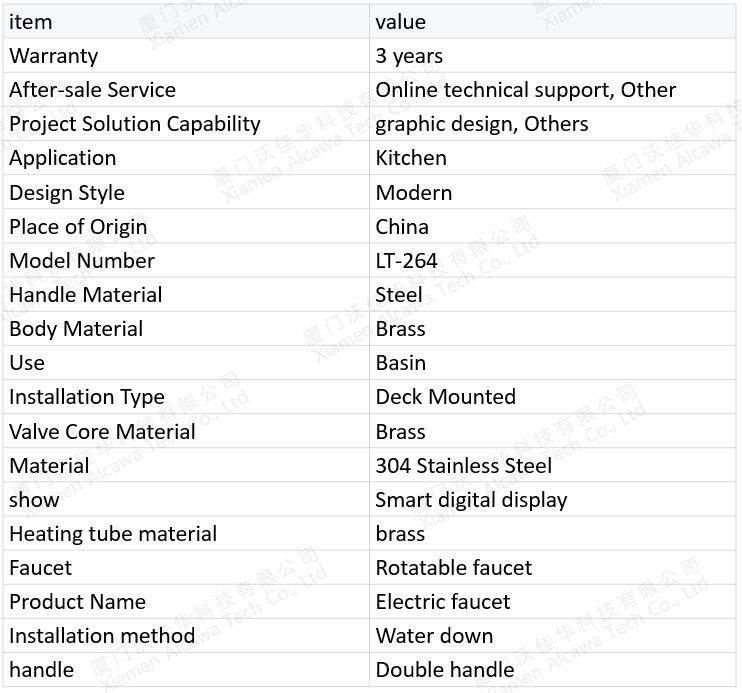742x693 pixels.
Task: Click the Design Style label cell
Action: tap(186, 192)
